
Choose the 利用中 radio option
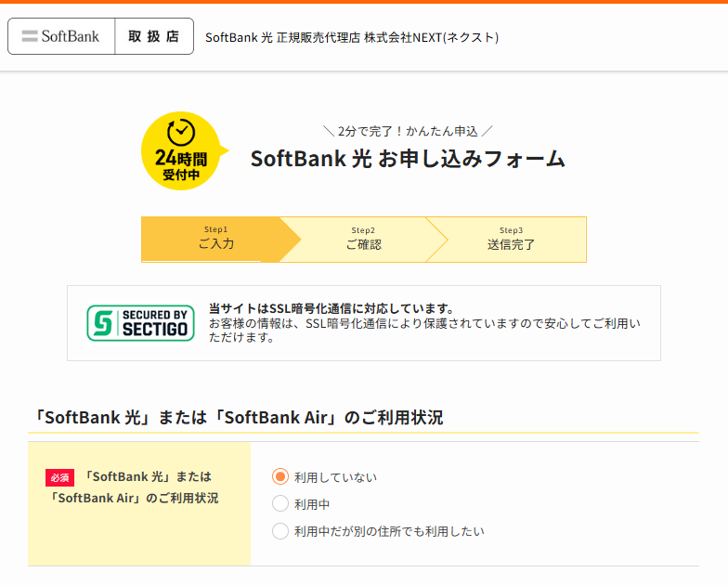(x=280, y=503)
